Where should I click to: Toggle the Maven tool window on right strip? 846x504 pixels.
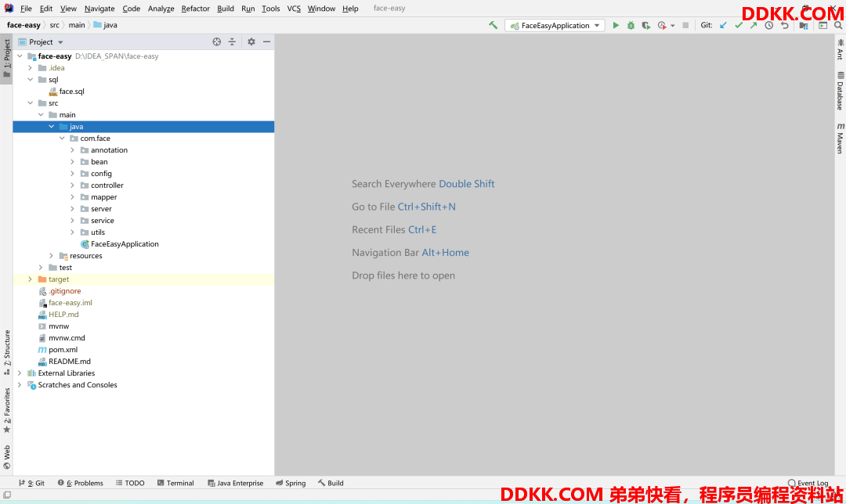click(840, 138)
